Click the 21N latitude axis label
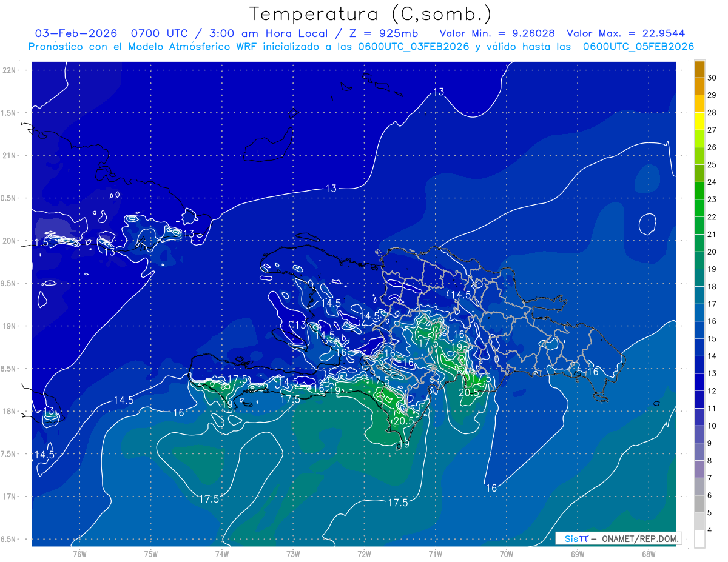Viewport: 728px width, 562px height. (x=10, y=155)
